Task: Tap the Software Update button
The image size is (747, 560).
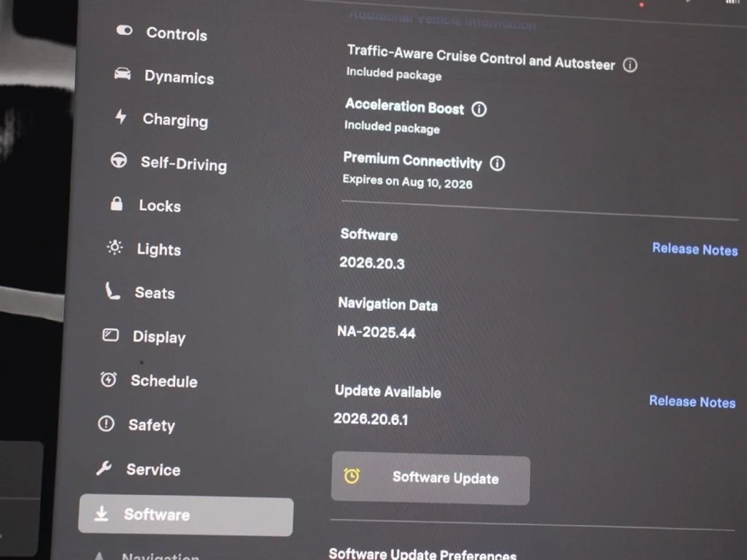Action: click(x=430, y=478)
